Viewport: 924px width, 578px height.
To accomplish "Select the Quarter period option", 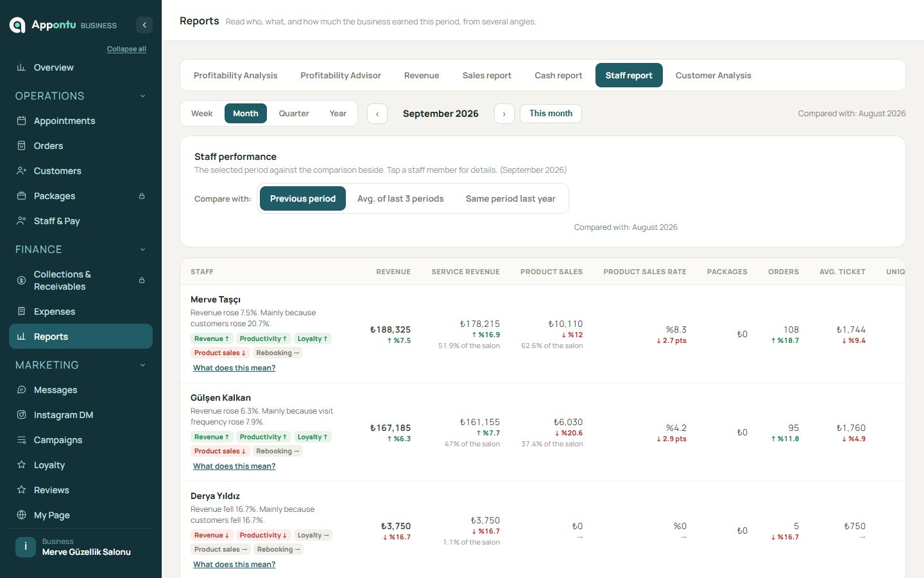I will coord(294,114).
